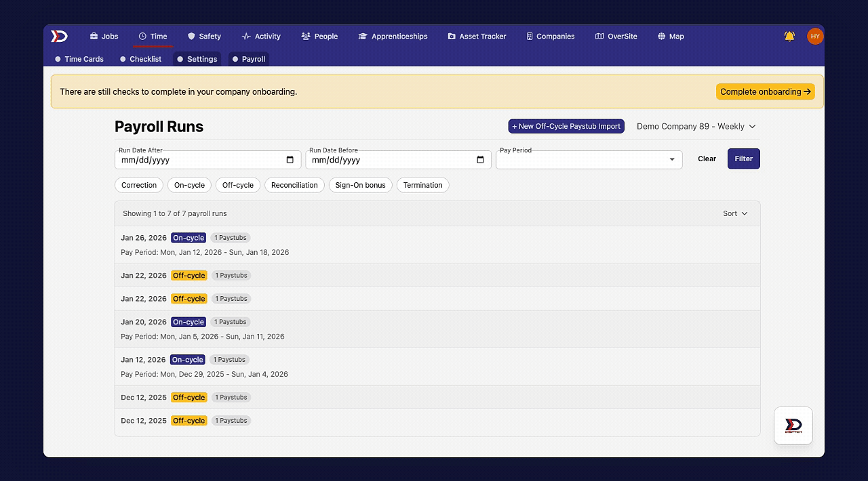Expand the Pay Period dropdown

[x=589, y=160]
